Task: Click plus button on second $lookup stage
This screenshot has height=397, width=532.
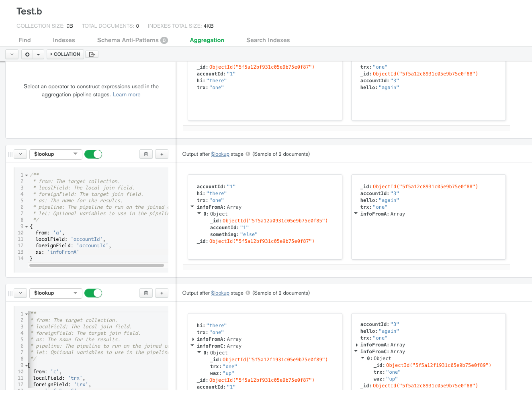Action: pos(162,293)
